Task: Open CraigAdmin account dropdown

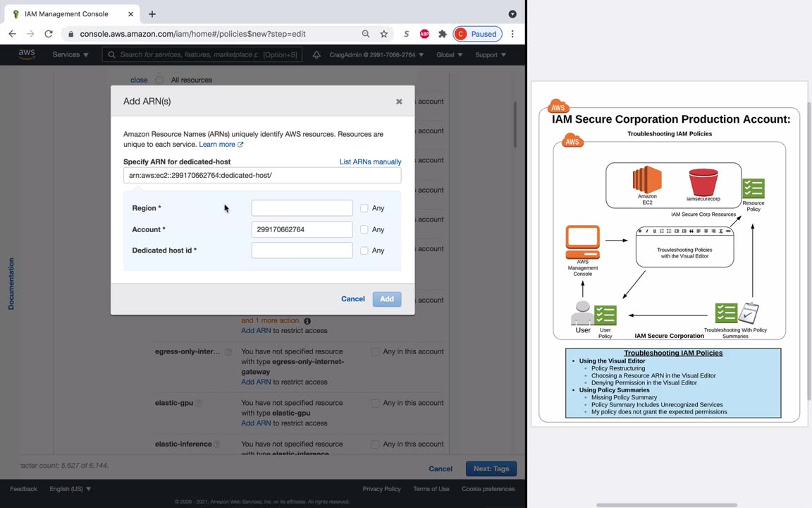Action: tap(376, 54)
